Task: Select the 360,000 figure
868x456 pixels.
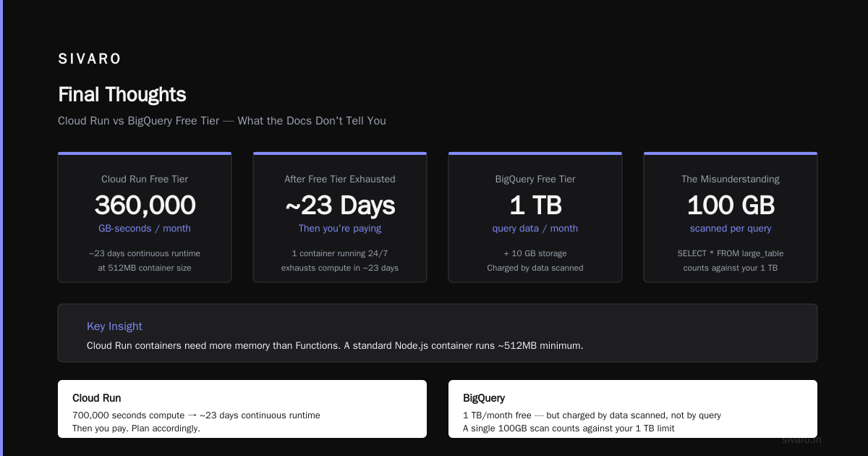Action: 145,205
